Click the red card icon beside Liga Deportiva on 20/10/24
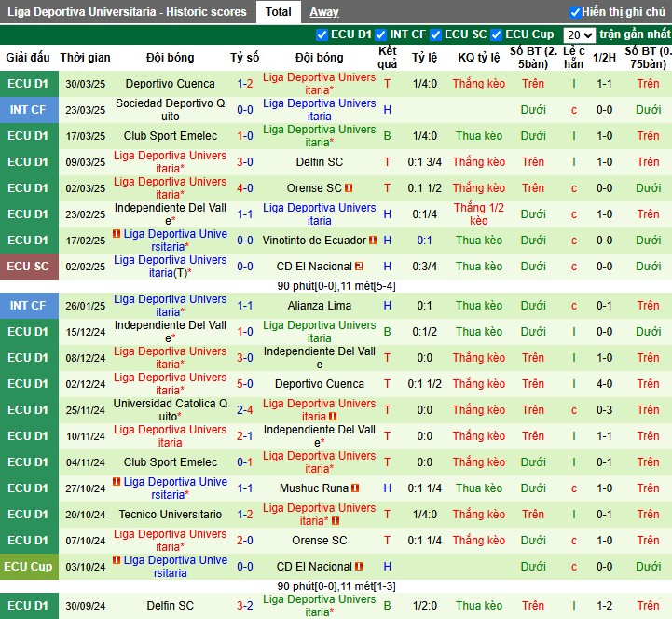Image resolution: width=672 pixels, height=619 pixels. pos(336,521)
